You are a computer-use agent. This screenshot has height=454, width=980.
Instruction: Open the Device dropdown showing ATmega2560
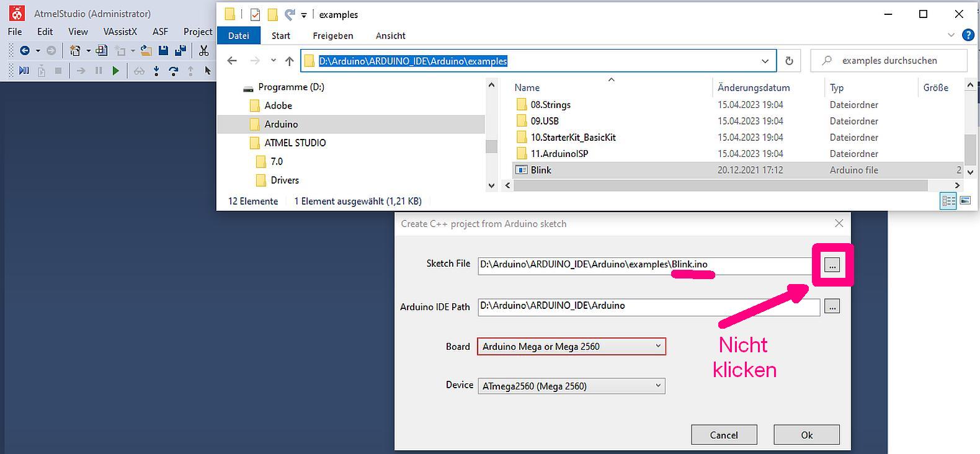[x=571, y=386]
